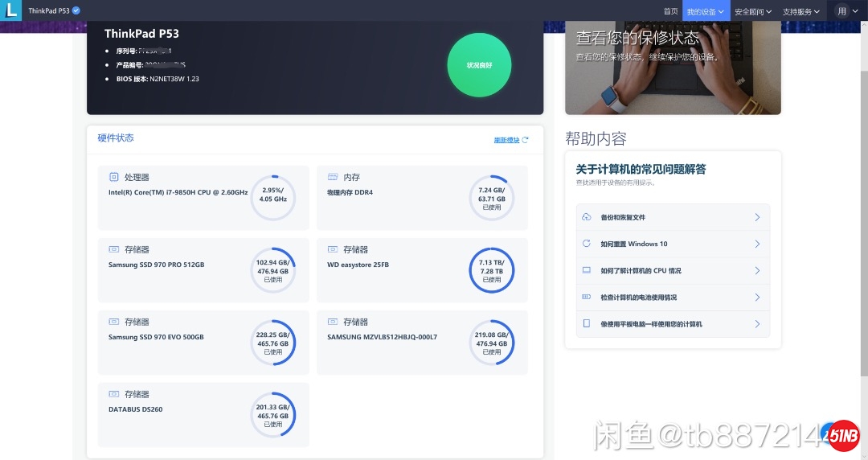This screenshot has width=868, height=460.
Task: Click the DATABUS DS260 text
Action: pos(136,409)
